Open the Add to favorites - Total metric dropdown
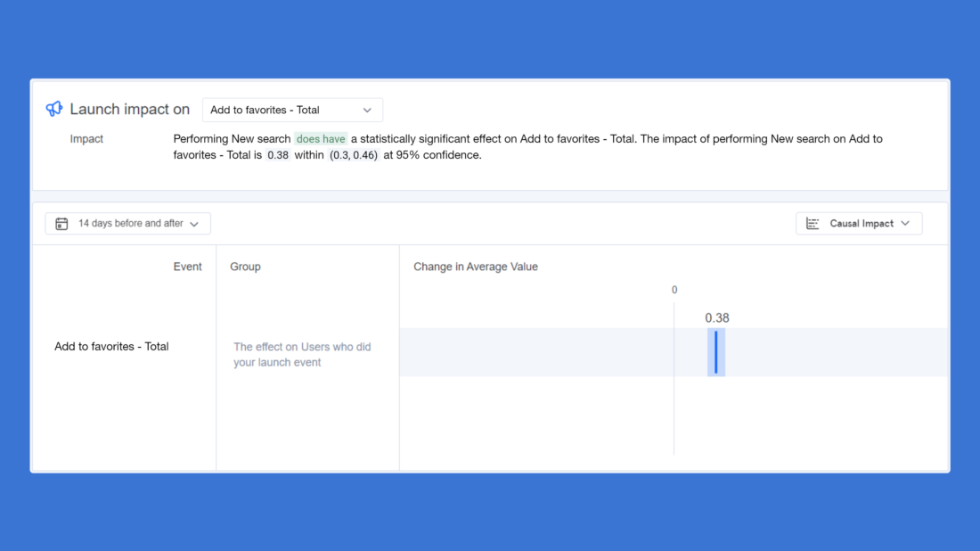 click(x=292, y=110)
